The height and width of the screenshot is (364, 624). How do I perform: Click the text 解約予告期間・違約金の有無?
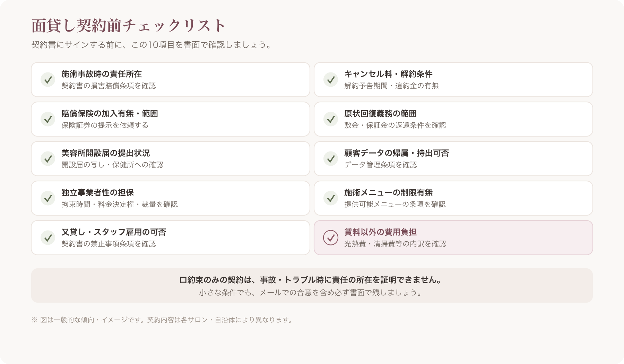coord(391,86)
